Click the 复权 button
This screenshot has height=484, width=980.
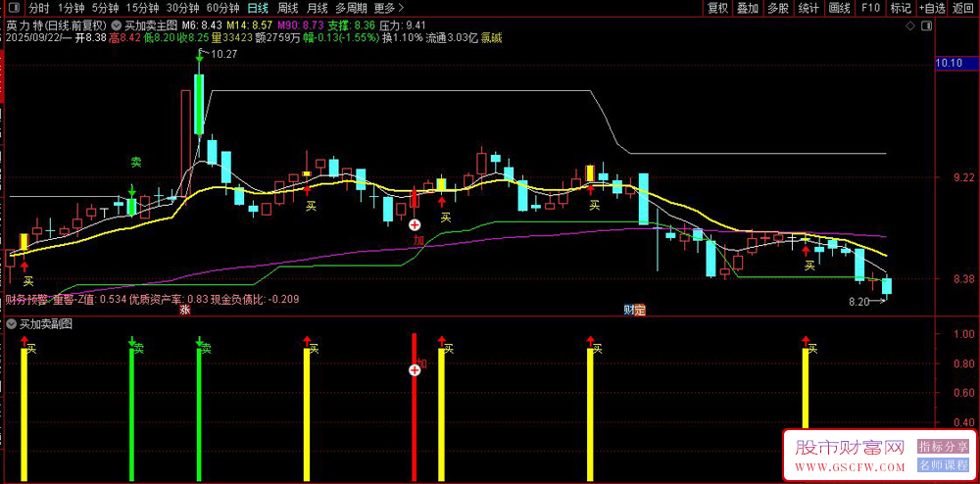tap(717, 8)
